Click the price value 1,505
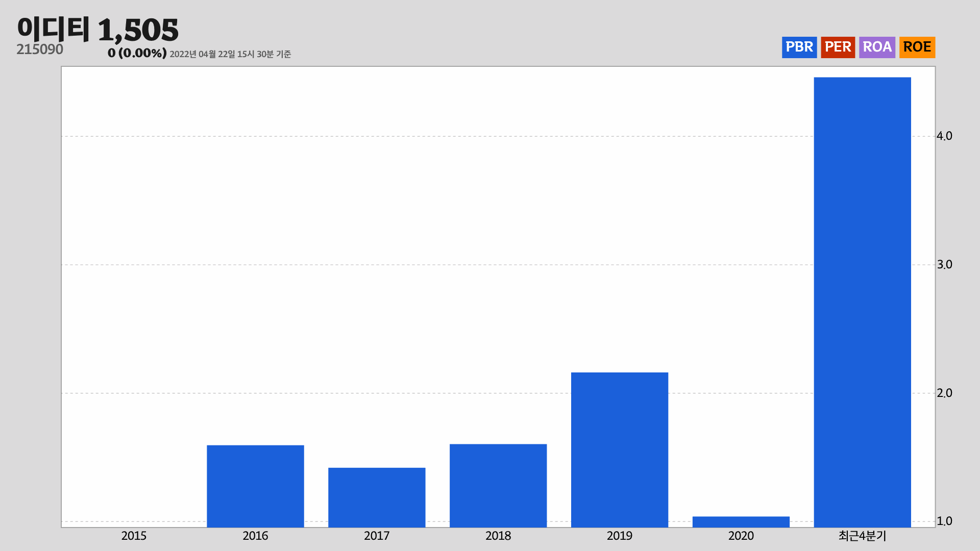The width and height of the screenshot is (980, 551). coord(138,30)
